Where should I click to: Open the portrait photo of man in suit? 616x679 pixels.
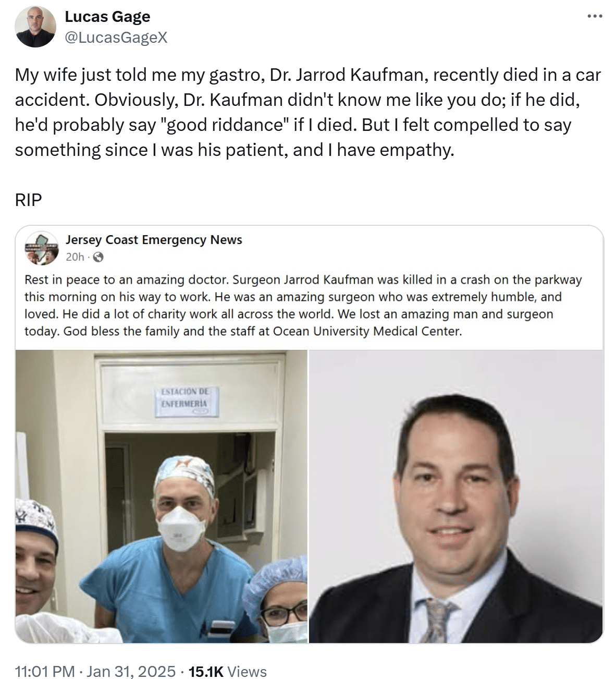pos(456,496)
